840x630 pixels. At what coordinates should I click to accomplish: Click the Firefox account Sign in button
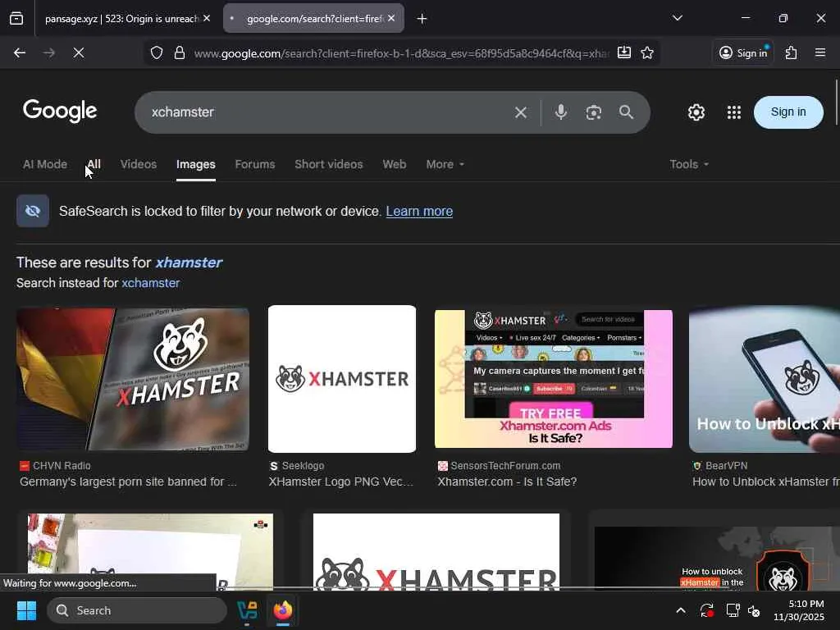(x=743, y=52)
